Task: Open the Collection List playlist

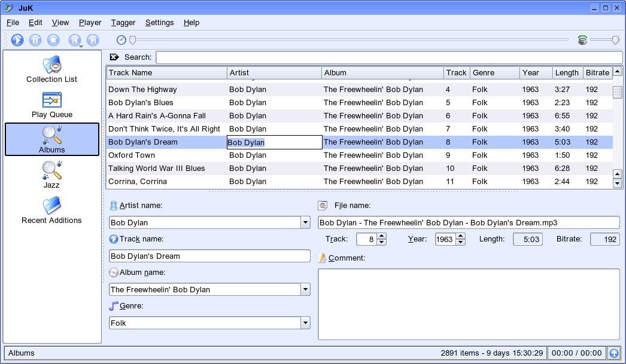Action: 52,69
